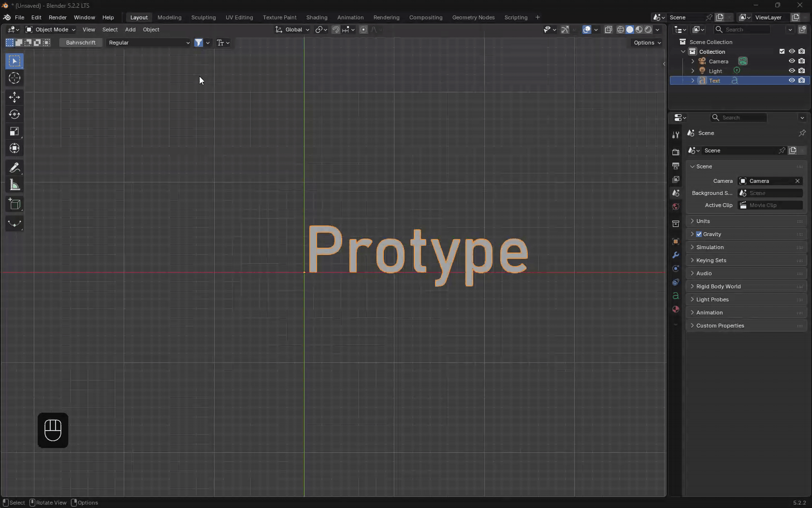Hide the Light object in viewport

point(792,71)
